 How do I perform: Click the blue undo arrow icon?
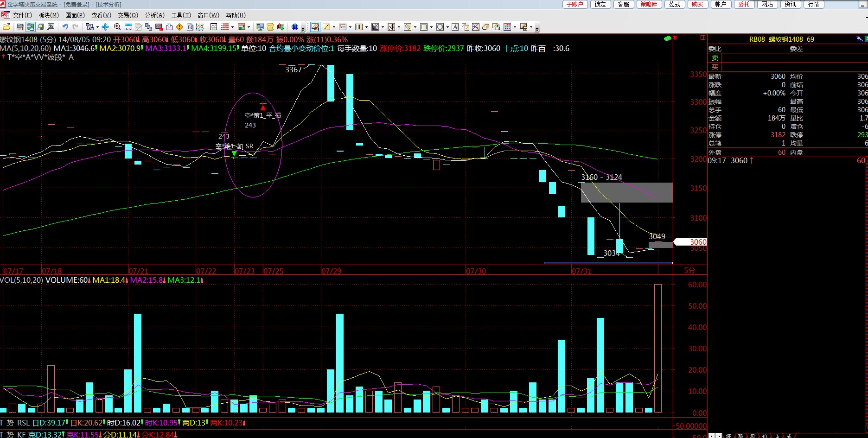tap(65, 27)
